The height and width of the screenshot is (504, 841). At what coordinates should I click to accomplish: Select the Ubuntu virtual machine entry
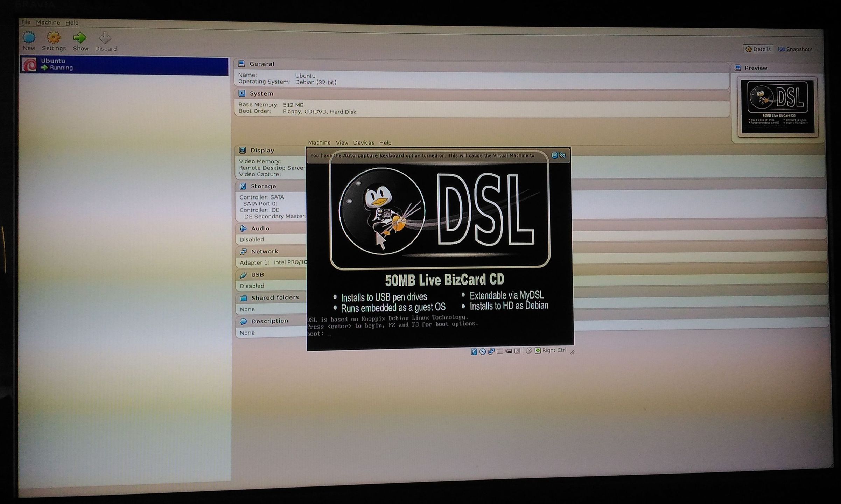124,65
